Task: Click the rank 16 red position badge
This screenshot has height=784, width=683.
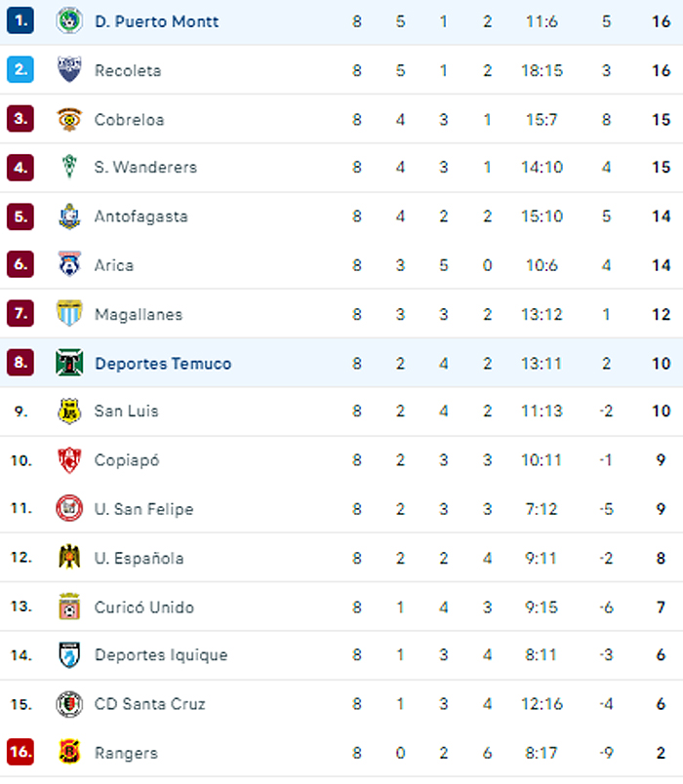Action: coord(20,753)
